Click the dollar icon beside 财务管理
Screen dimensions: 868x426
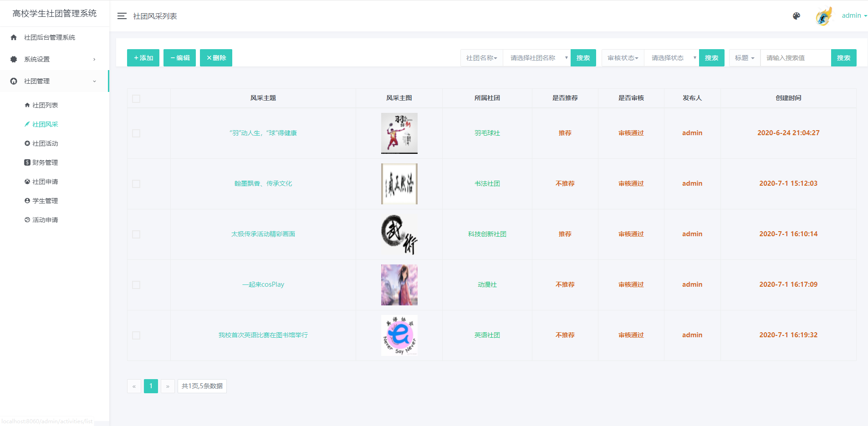pos(27,162)
